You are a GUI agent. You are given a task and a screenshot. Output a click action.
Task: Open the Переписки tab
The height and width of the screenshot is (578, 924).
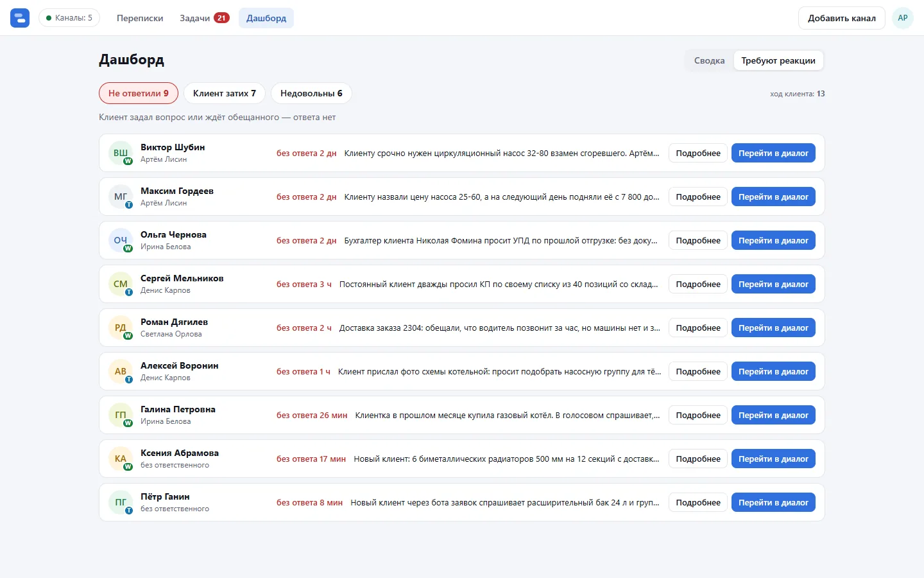coord(140,18)
